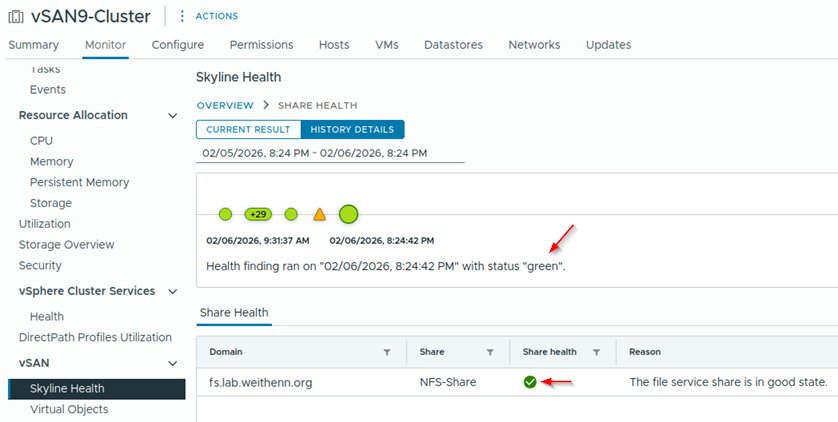838x422 pixels.
Task: Collapse the Resource Allocation section
Action: tap(173, 116)
